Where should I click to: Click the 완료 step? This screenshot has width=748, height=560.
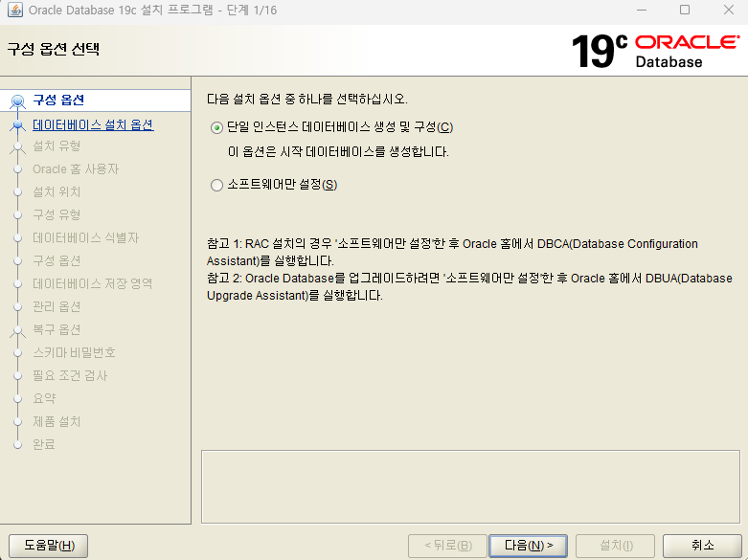point(44,444)
